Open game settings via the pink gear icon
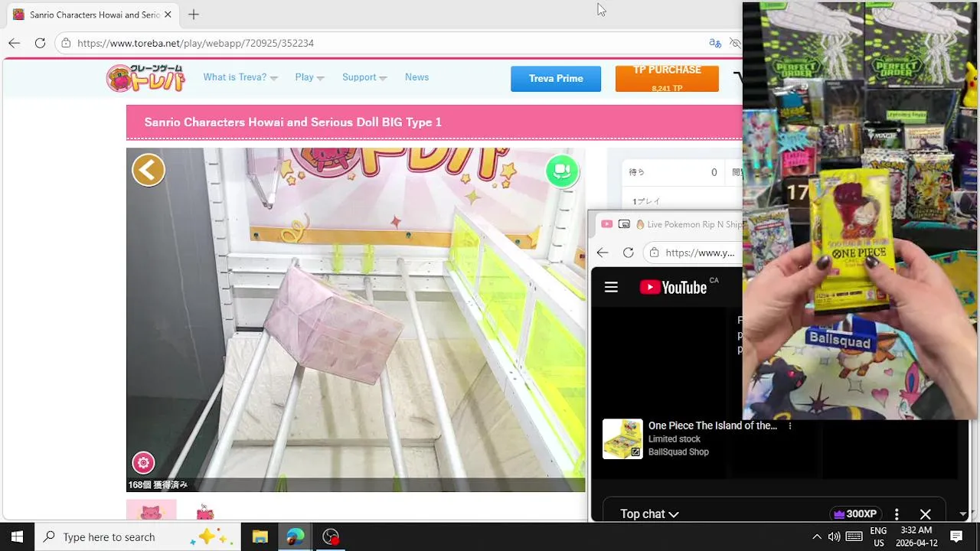This screenshot has width=980, height=551. click(143, 463)
